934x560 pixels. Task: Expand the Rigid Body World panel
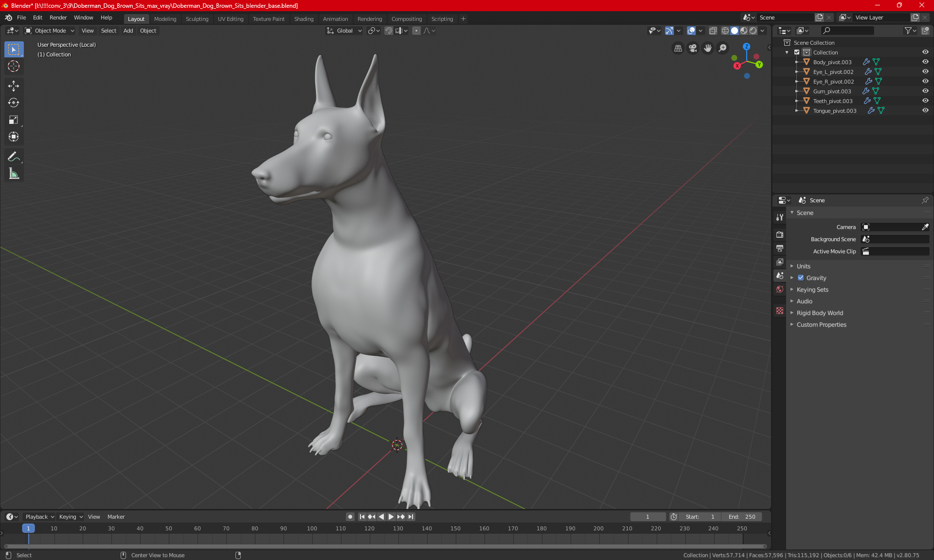point(820,313)
